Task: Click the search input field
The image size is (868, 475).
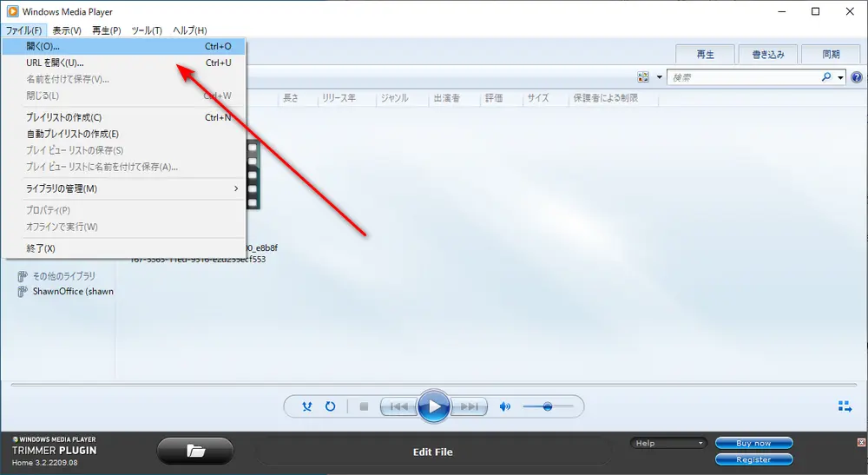Action: [x=744, y=77]
